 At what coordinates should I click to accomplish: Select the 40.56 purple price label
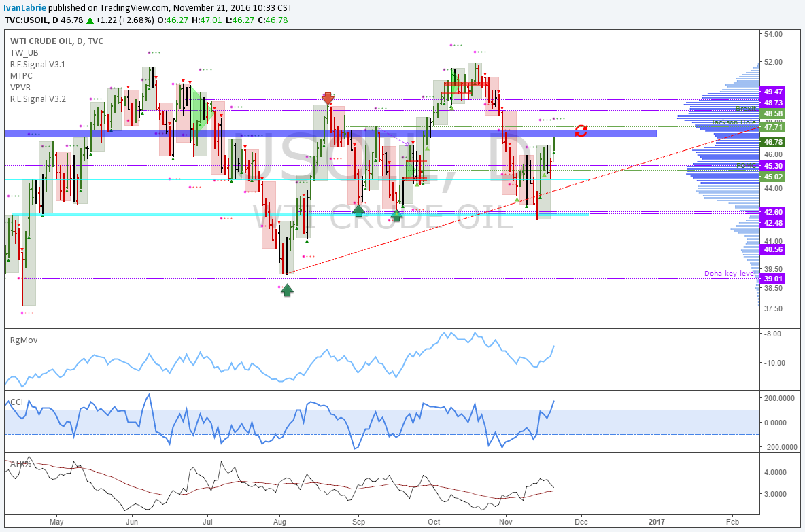(x=773, y=249)
